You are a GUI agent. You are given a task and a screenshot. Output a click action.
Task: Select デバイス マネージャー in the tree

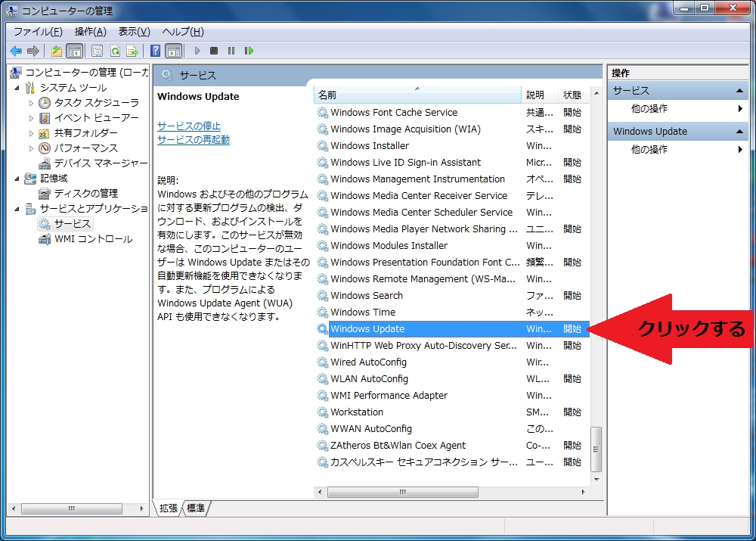101,163
